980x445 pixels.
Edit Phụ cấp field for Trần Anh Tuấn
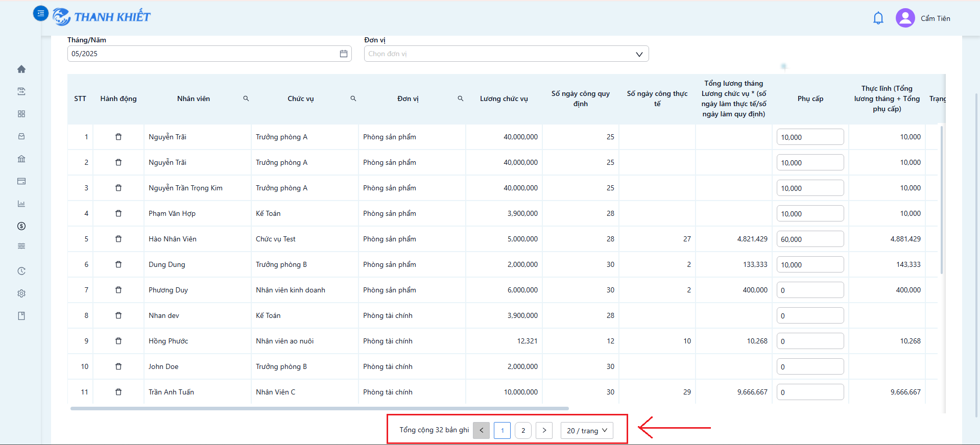[810, 392]
